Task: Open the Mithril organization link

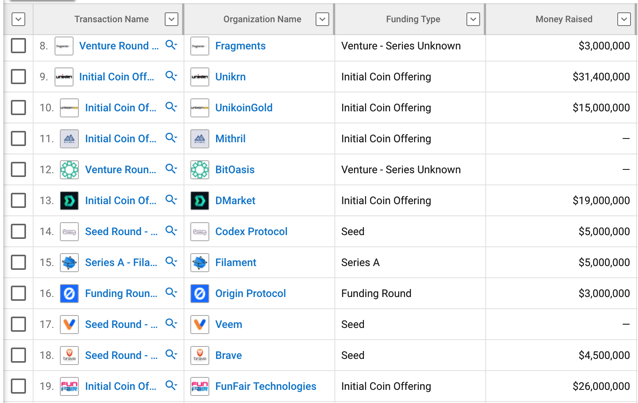Action: [x=230, y=139]
